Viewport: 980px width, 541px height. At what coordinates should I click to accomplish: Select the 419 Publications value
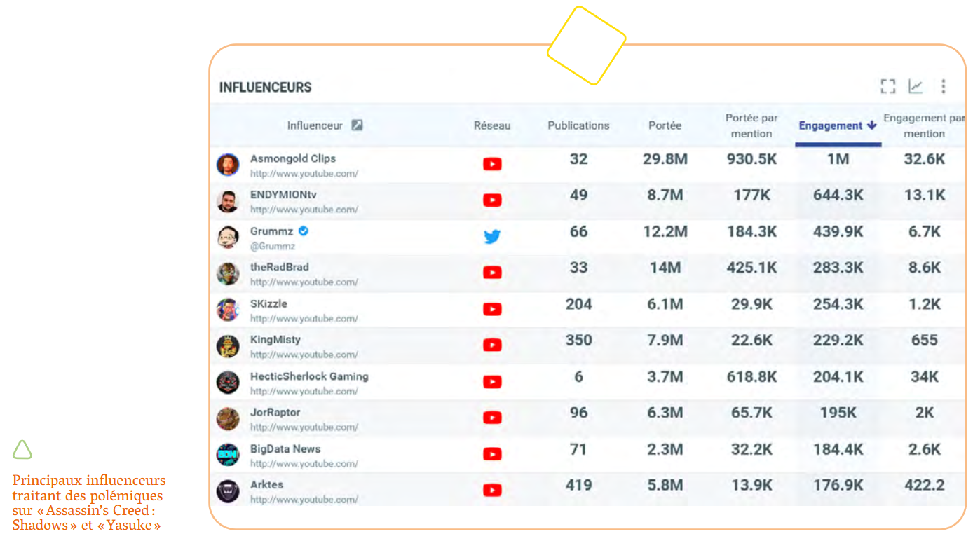(578, 485)
